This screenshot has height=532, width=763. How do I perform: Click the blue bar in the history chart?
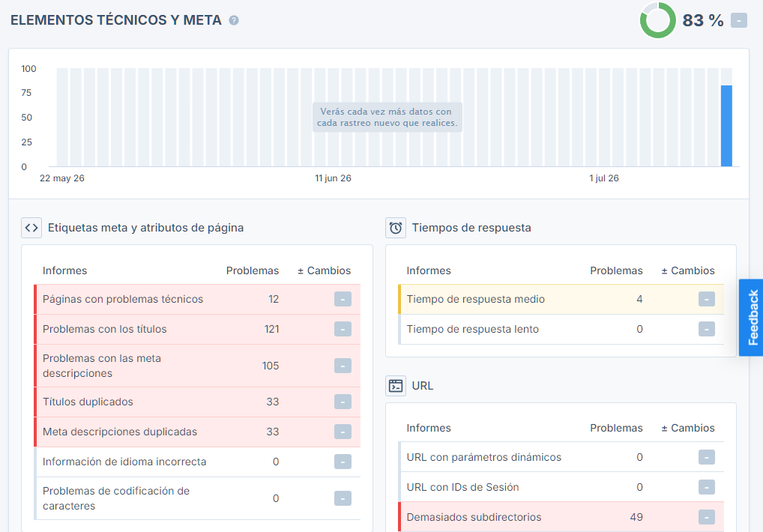(x=726, y=126)
